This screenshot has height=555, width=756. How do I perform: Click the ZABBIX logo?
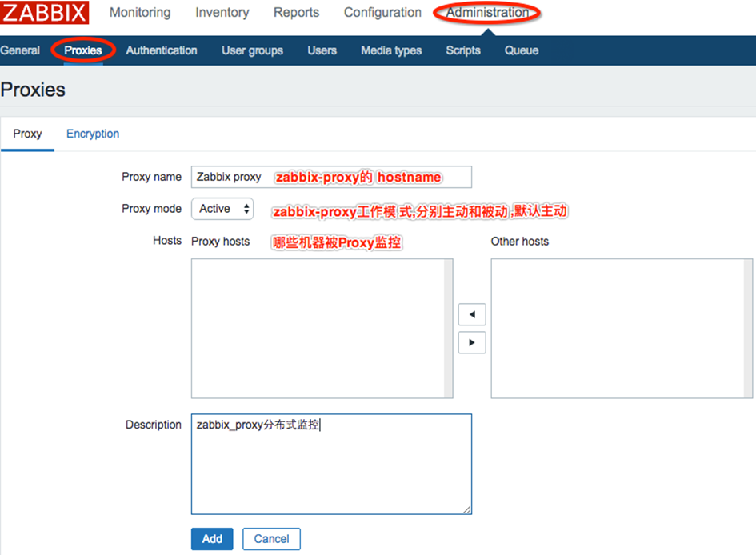pos(44,12)
